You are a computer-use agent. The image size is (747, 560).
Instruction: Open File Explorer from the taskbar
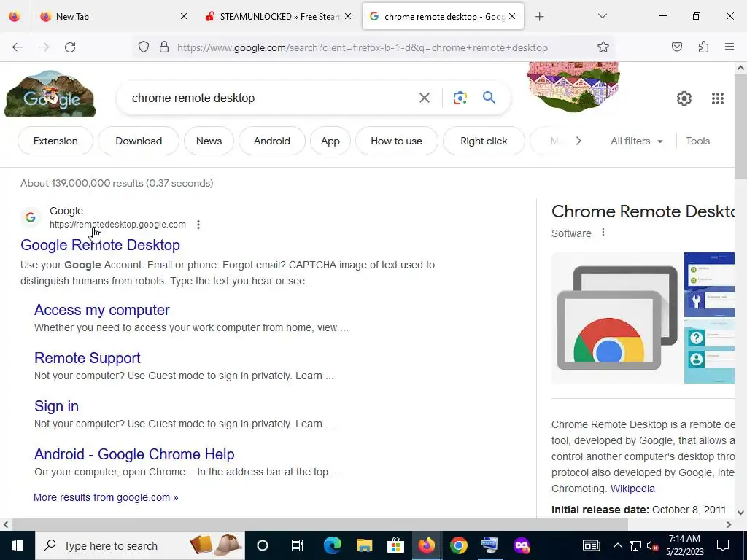tap(364, 545)
